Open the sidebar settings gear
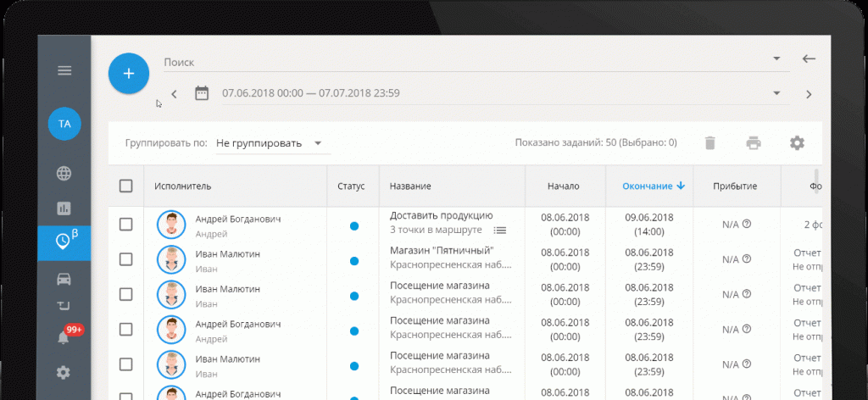868x400 pixels. coord(64,373)
